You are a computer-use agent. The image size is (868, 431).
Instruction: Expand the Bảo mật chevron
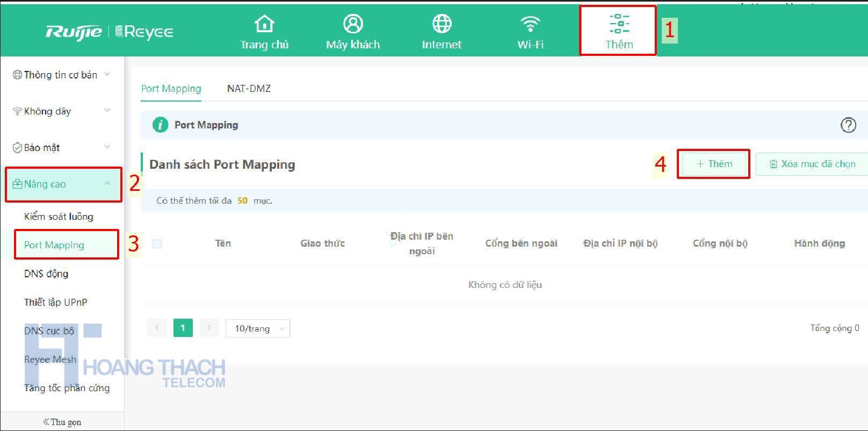pos(107,147)
